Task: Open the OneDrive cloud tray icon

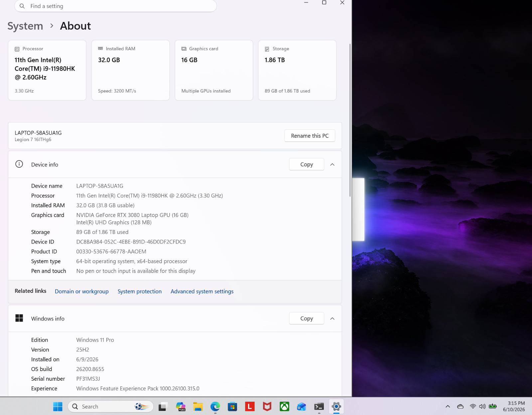Action: coord(460,406)
